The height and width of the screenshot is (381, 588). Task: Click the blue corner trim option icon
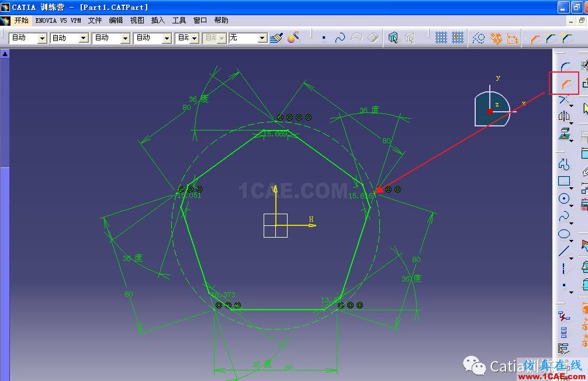click(x=551, y=38)
